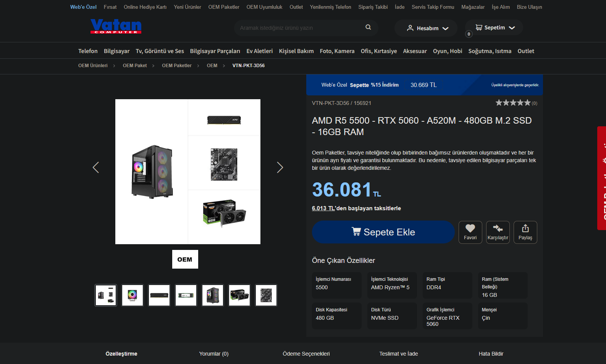Open the Sepetim cart dropdown

click(494, 27)
